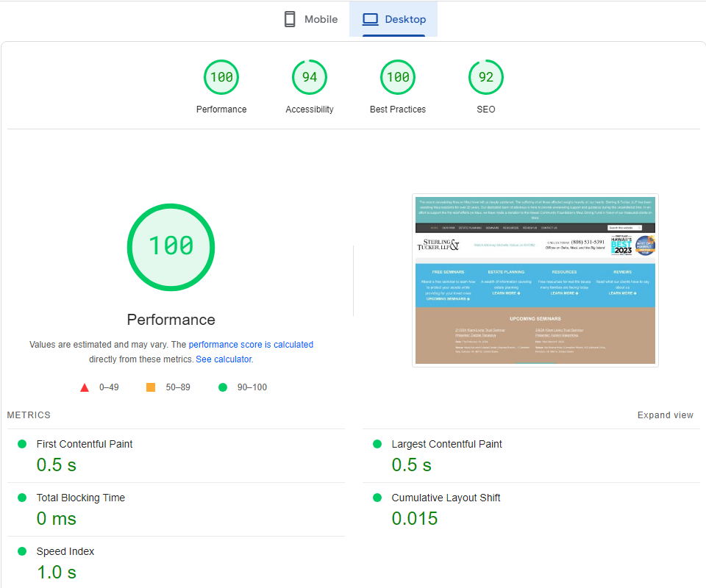
Task: Open 'performance score is calculated' link
Action: 251,345
